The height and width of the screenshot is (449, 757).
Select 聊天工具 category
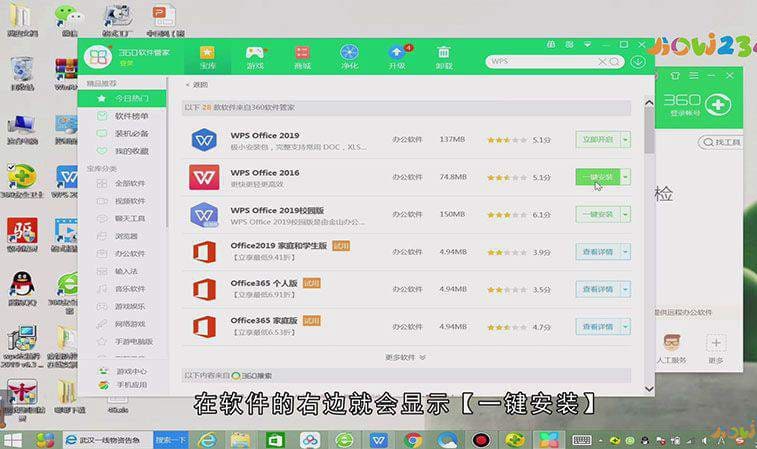(x=122, y=218)
